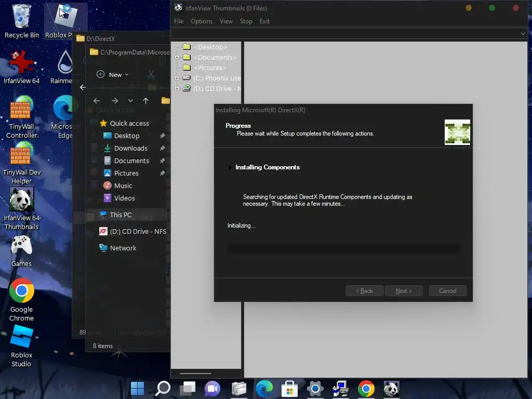Select <Desktop> folder in IrfanView tree
Image resolution: width=532 pixels, height=399 pixels.
coord(206,47)
